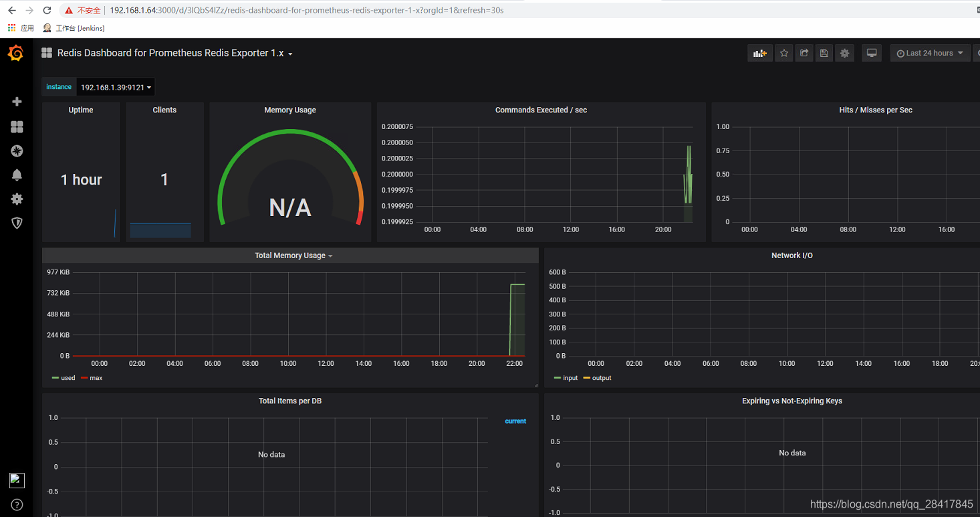Open the Create plus menu in sidebar
The height and width of the screenshot is (517, 980).
pos(17,102)
